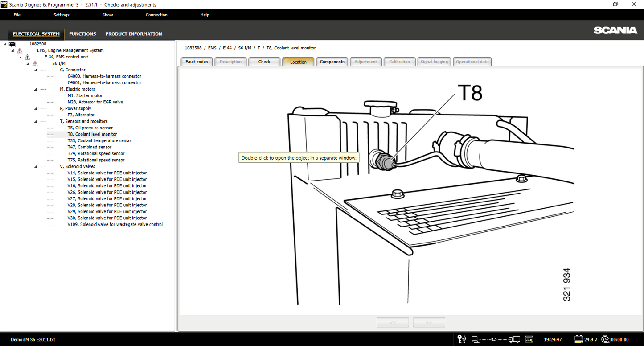644x346 pixels.
Task: Collapse the C, Connector tree node
Action: (36, 70)
